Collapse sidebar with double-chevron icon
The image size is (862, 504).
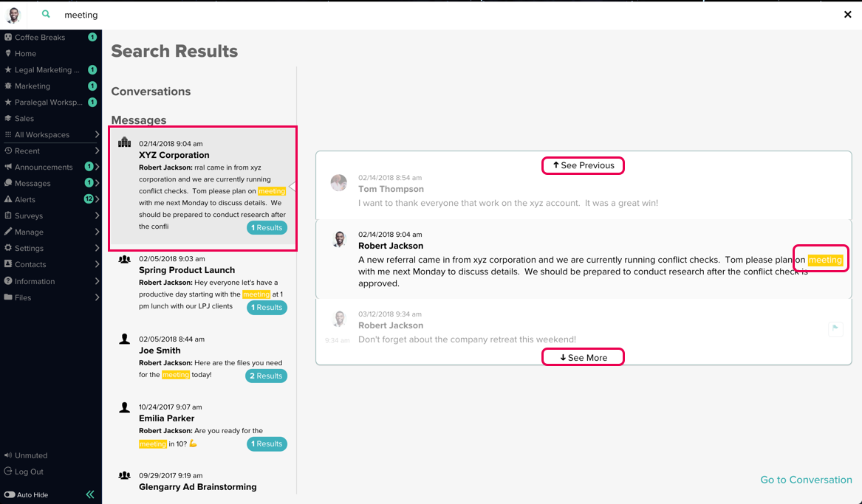pos(90,494)
